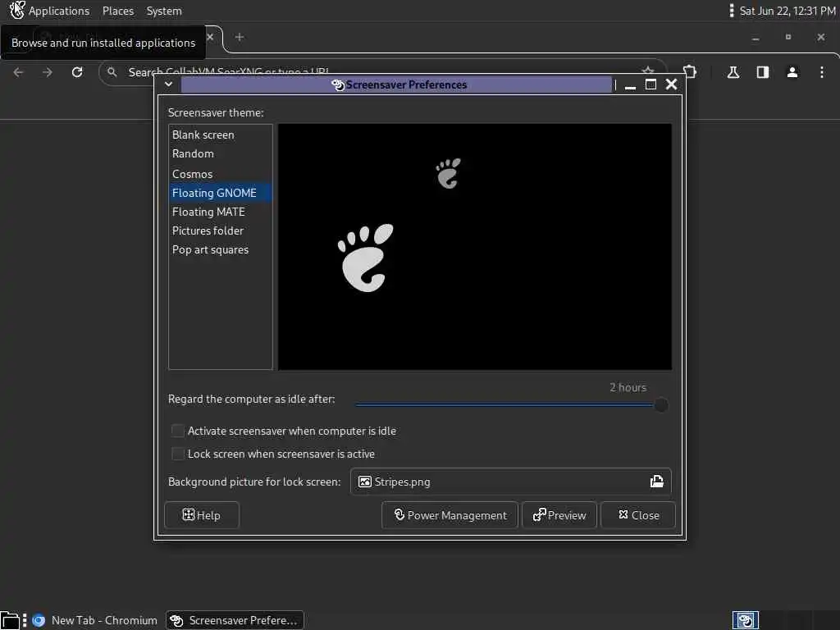Open the Stripes.png background picture chooser
The width and height of the screenshot is (840, 630).
(x=510, y=482)
